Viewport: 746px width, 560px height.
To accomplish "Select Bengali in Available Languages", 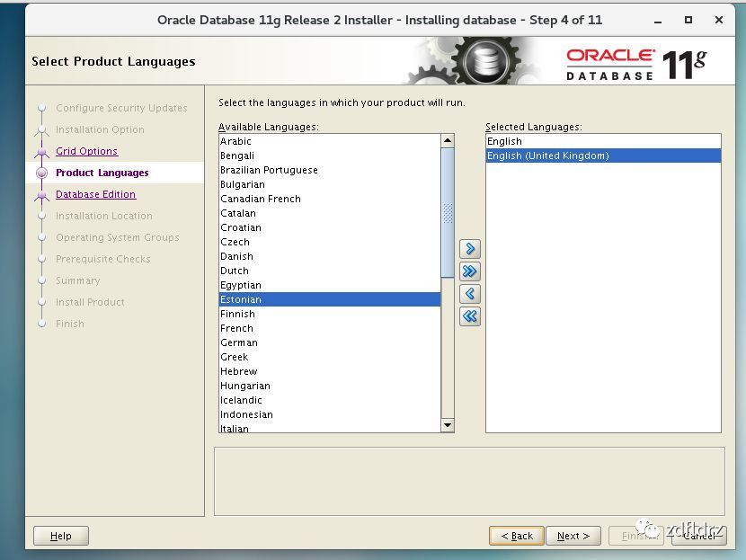I will [330, 156].
